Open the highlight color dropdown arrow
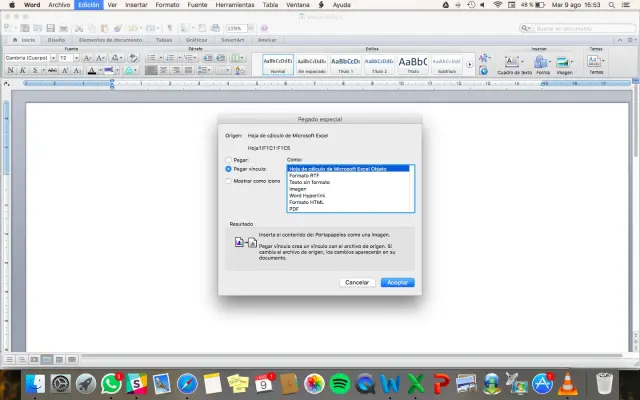This screenshot has height=400, width=640. pos(117,70)
